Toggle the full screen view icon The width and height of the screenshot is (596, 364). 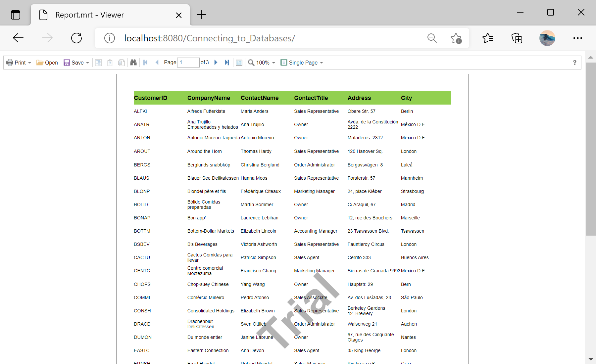(239, 63)
